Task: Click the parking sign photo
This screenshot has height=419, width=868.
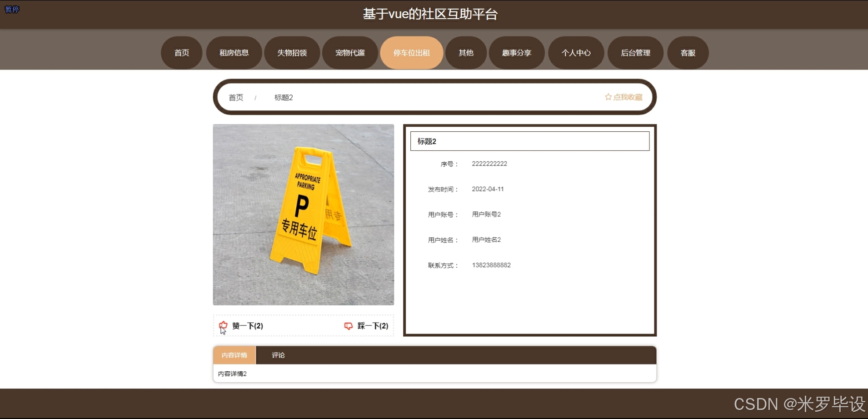Action: (304, 214)
